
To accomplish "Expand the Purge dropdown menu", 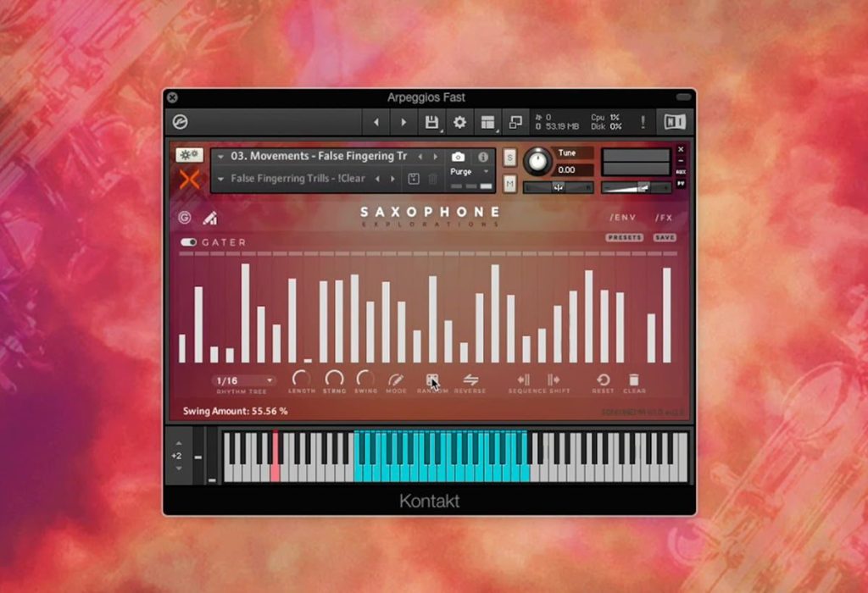I will [x=468, y=171].
